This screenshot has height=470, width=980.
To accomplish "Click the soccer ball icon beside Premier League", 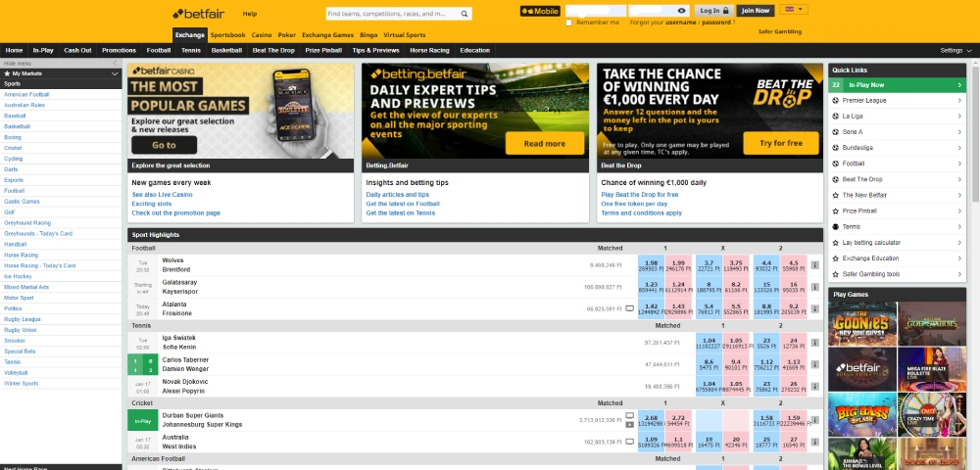I will pos(836,101).
